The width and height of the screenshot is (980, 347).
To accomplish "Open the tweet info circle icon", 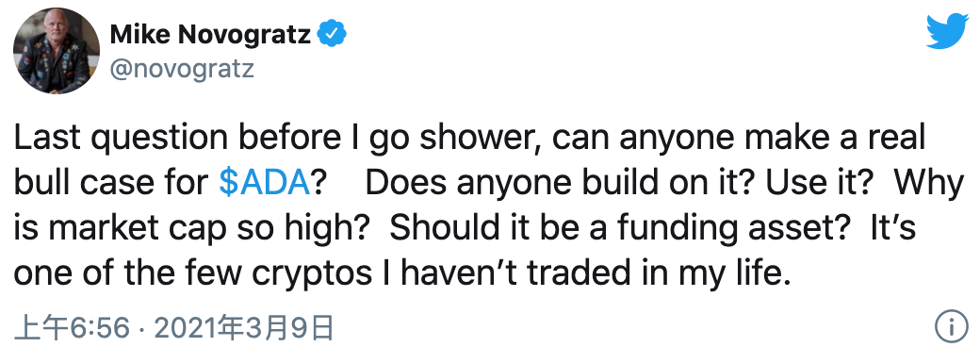I will pos(951,326).
